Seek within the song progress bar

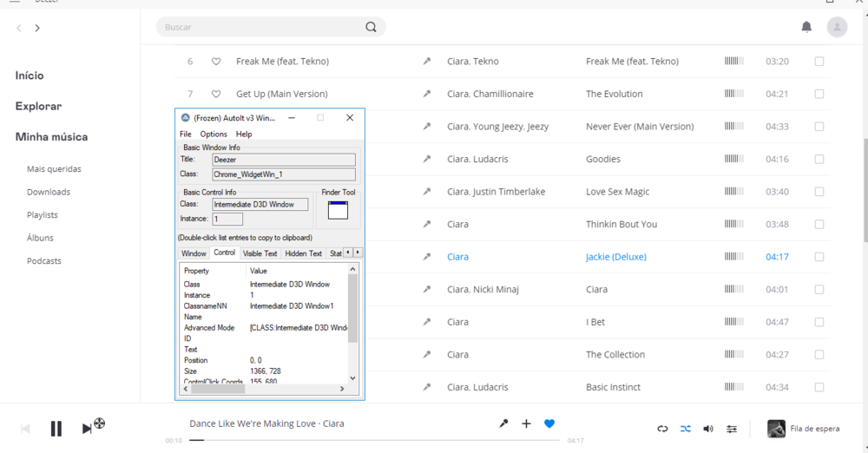(x=374, y=440)
